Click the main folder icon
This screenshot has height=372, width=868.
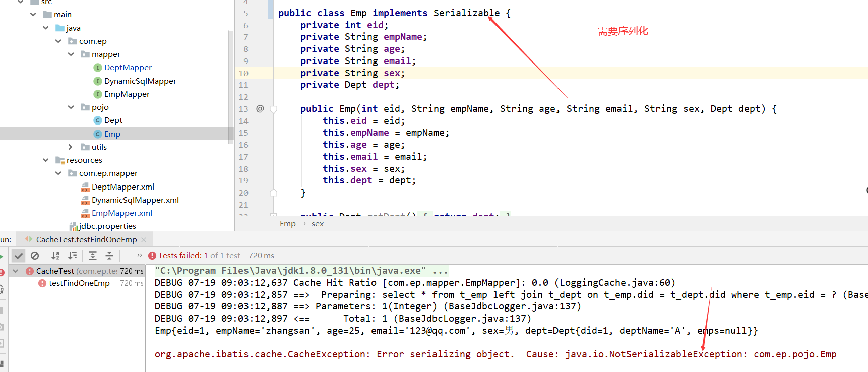tap(47, 15)
